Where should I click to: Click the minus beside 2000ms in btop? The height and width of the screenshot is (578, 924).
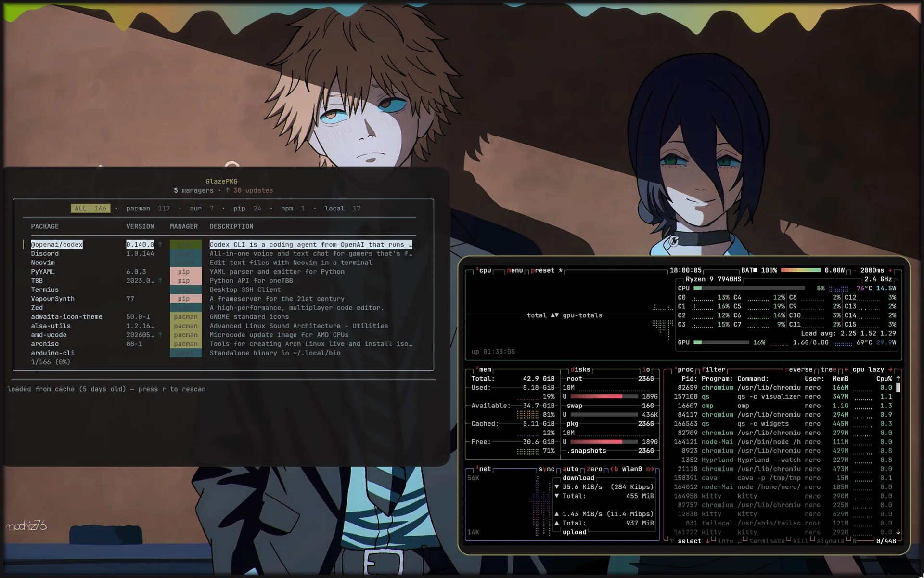(854, 270)
